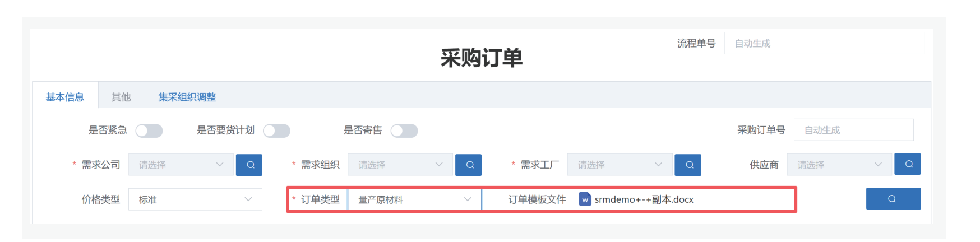Click search icon next to 供应商
This screenshot has height=242, width=980.
[x=908, y=164]
